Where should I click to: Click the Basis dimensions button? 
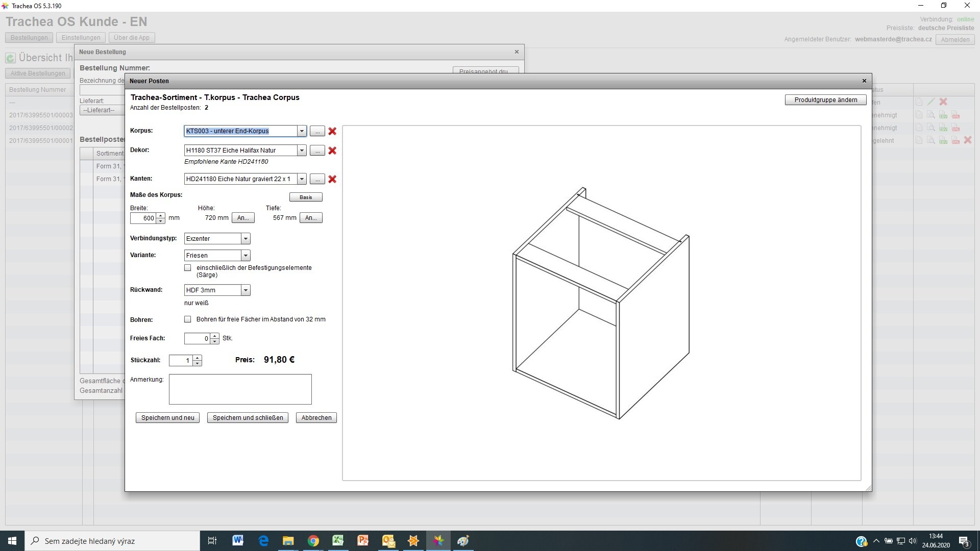click(x=306, y=197)
